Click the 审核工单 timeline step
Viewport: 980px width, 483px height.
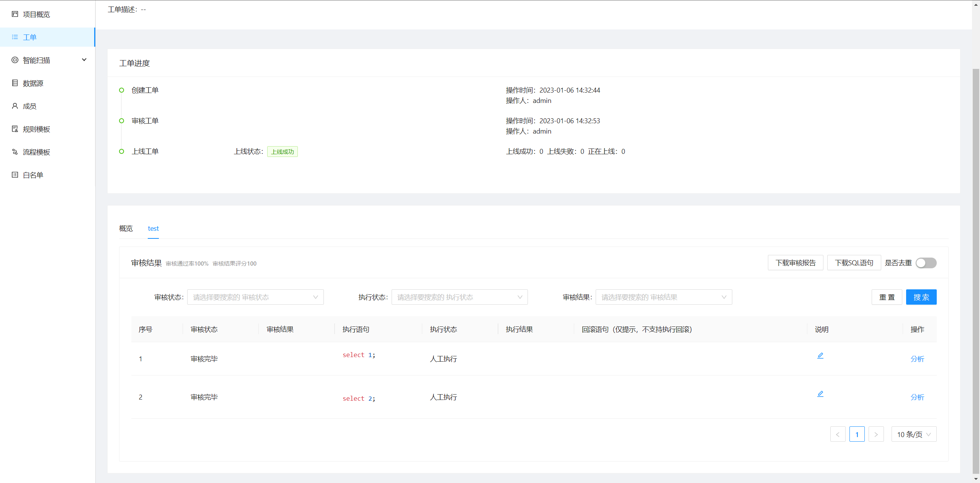(x=145, y=121)
